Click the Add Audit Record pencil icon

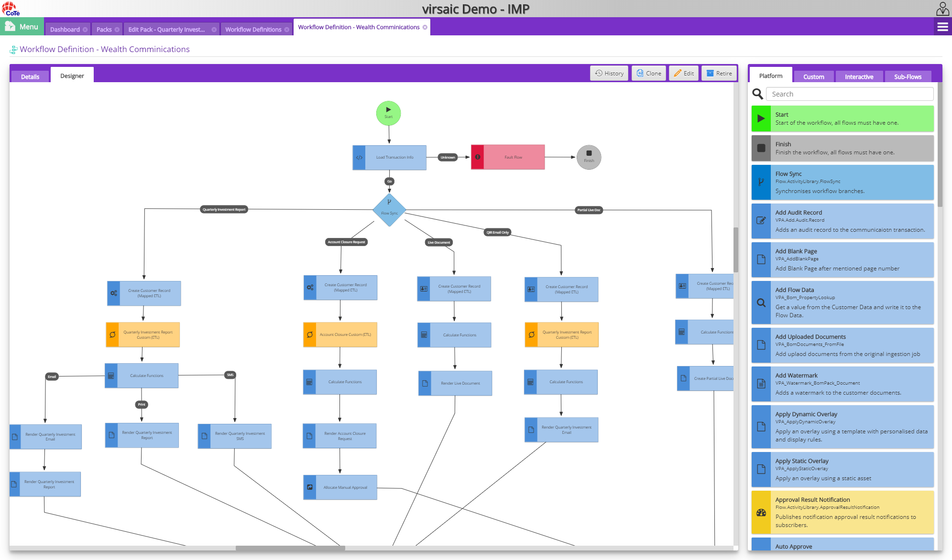click(761, 221)
